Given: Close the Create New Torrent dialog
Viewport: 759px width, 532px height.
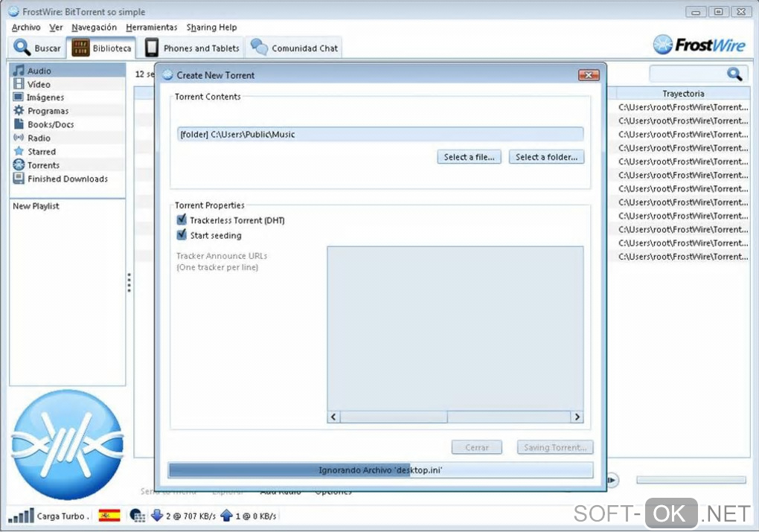Looking at the screenshot, I should (589, 74).
